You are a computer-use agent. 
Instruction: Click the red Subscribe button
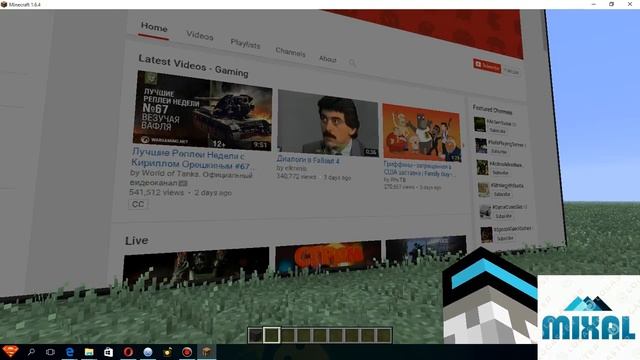pyautogui.click(x=487, y=66)
